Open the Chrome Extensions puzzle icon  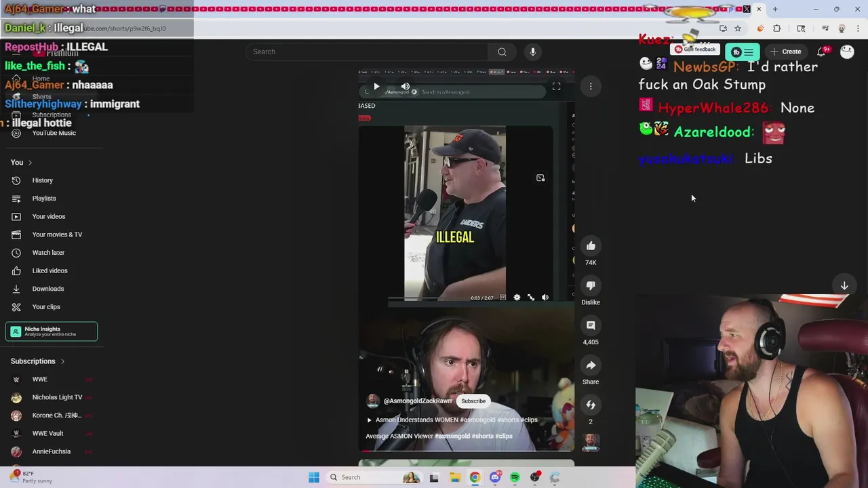click(x=777, y=28)
